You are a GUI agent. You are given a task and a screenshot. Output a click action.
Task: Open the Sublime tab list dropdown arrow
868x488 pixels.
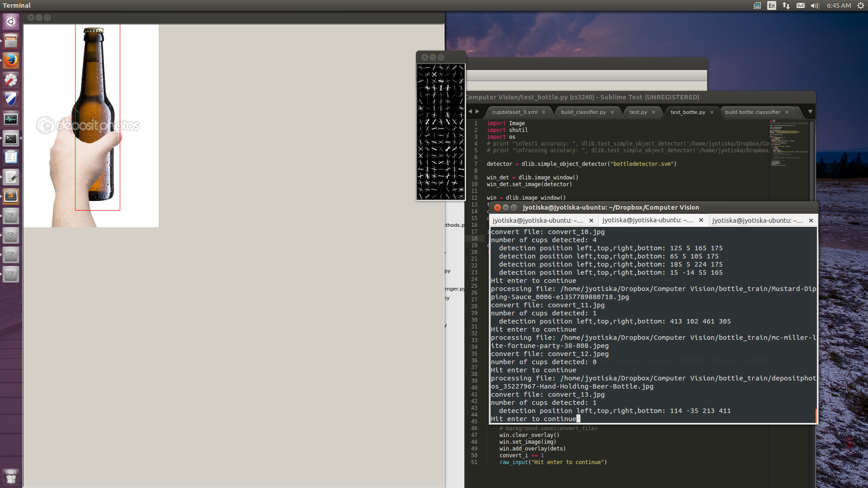tap(810, 112)
